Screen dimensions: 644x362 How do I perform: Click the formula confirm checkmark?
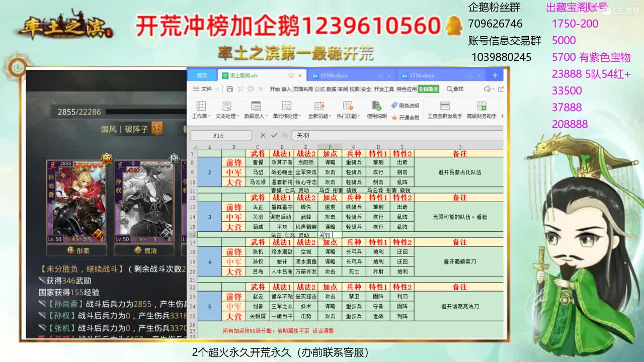tap(274, 135)
